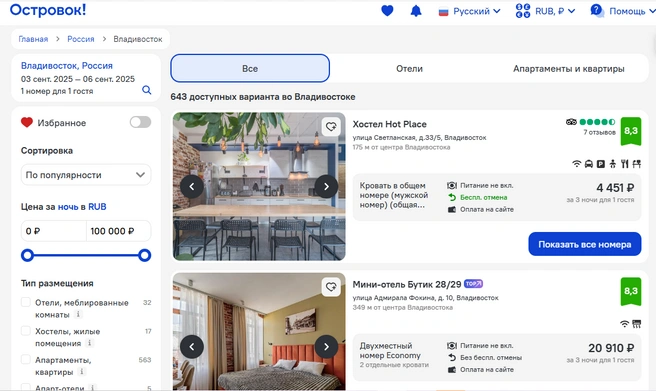Check Хостелы, жилые помещения checkbox
This screenshot has width=656, height=391.
click(x=26, y=331)
